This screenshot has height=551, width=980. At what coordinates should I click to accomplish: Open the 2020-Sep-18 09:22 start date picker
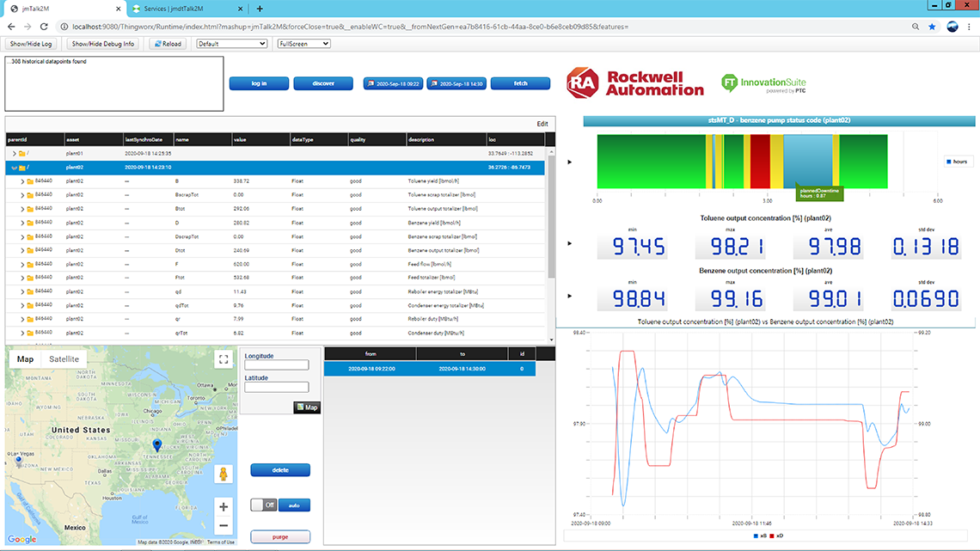tap(393, 83)
